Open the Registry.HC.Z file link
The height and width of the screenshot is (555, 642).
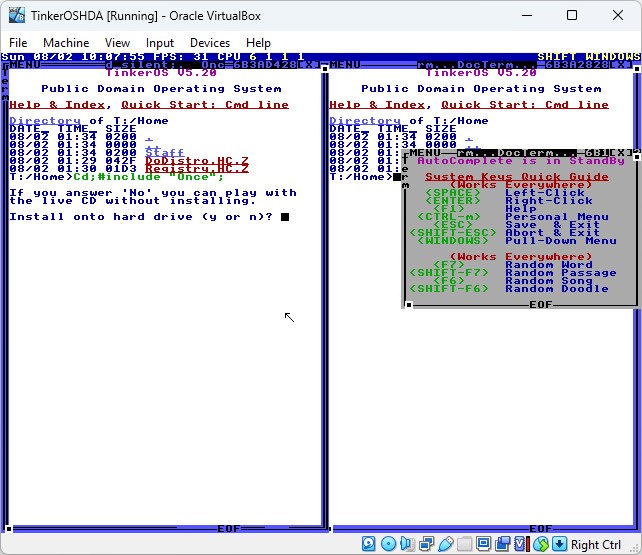(197, 169)
